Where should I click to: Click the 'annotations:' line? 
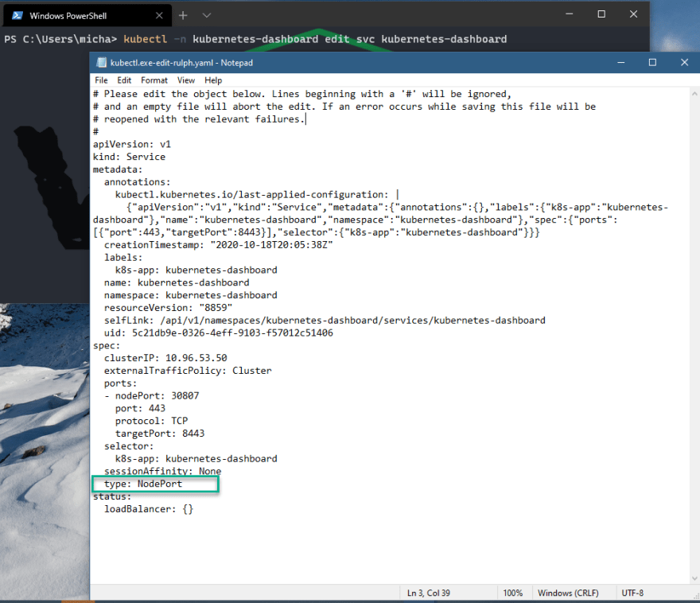point(137,182)
